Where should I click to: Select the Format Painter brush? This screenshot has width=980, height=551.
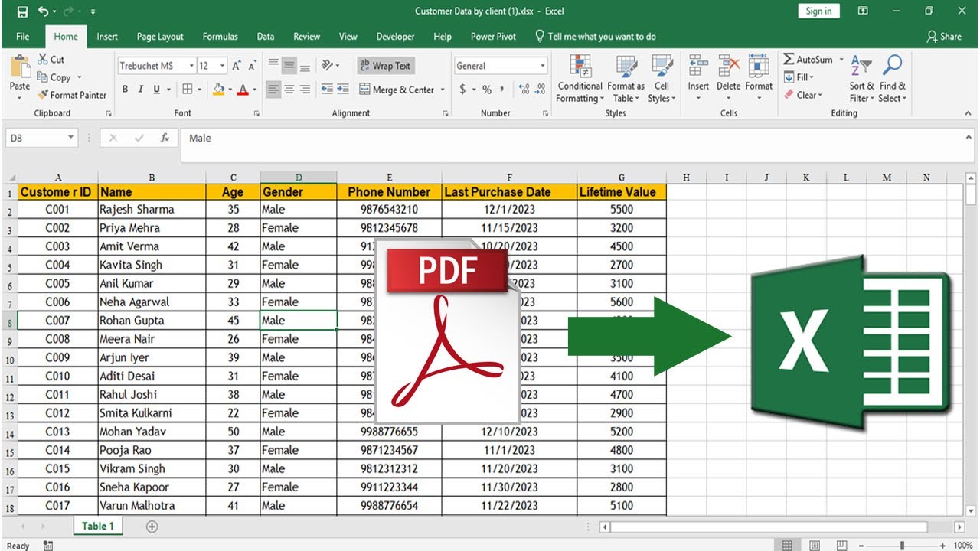72,95
